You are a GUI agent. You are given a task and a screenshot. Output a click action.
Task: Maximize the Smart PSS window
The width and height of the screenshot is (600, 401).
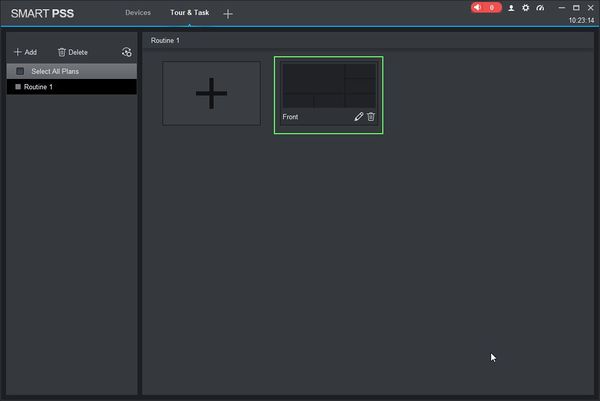tap(576, 8)
